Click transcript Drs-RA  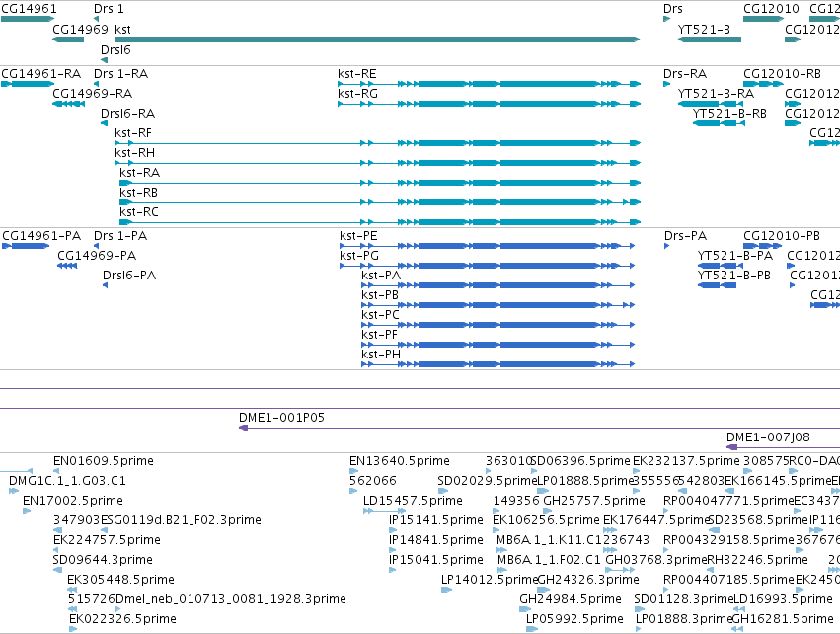click(685, 74)
